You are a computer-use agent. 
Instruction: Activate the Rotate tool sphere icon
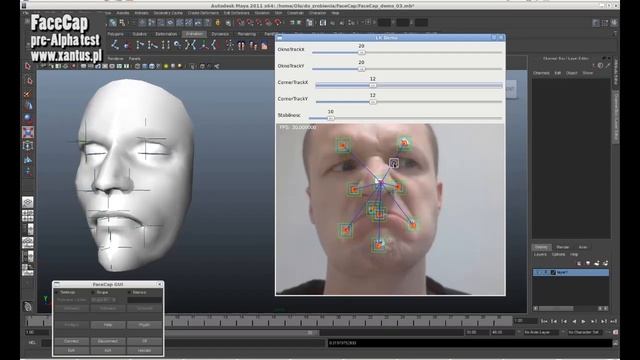(28, 119)
